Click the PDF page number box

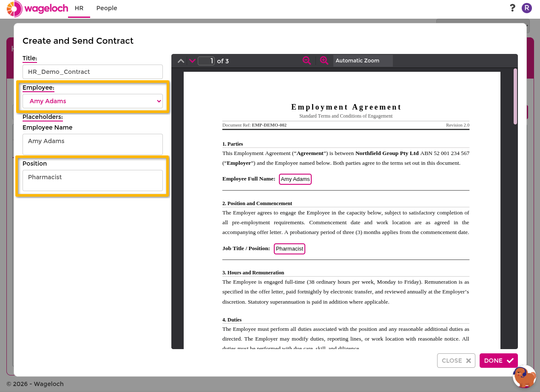206,61
